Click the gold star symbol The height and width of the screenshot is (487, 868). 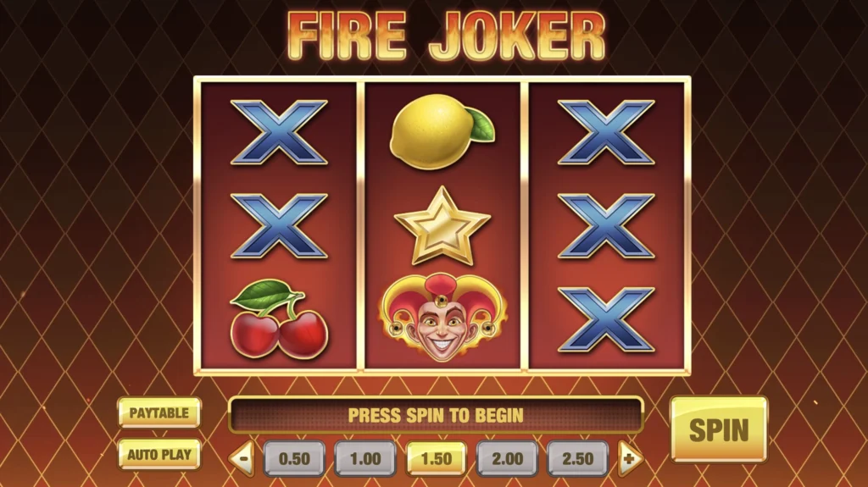(442, 226)
